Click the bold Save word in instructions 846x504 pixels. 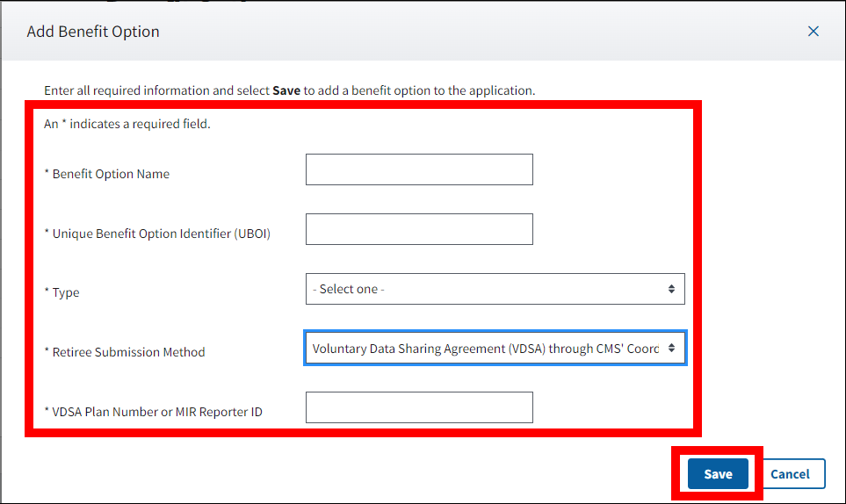click(286, 90)
